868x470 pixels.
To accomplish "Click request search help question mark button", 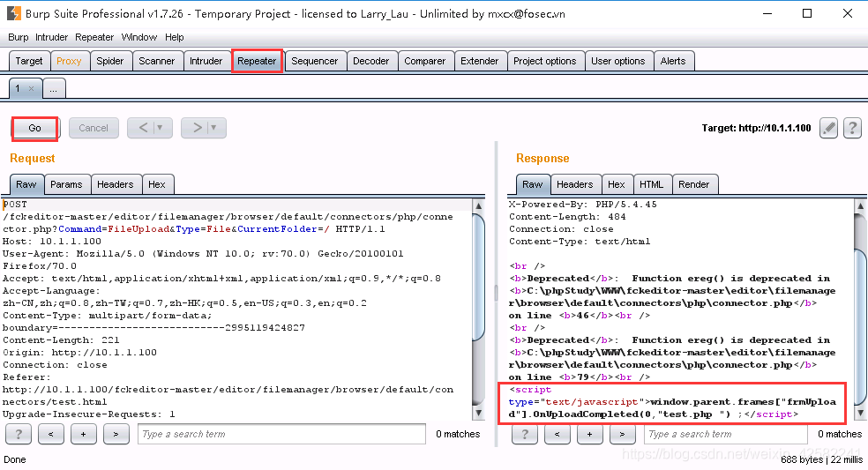I will (19, 434).
